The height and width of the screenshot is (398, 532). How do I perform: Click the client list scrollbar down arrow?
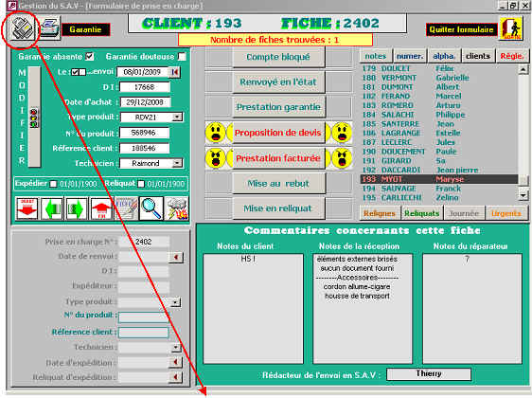point(523,195)
